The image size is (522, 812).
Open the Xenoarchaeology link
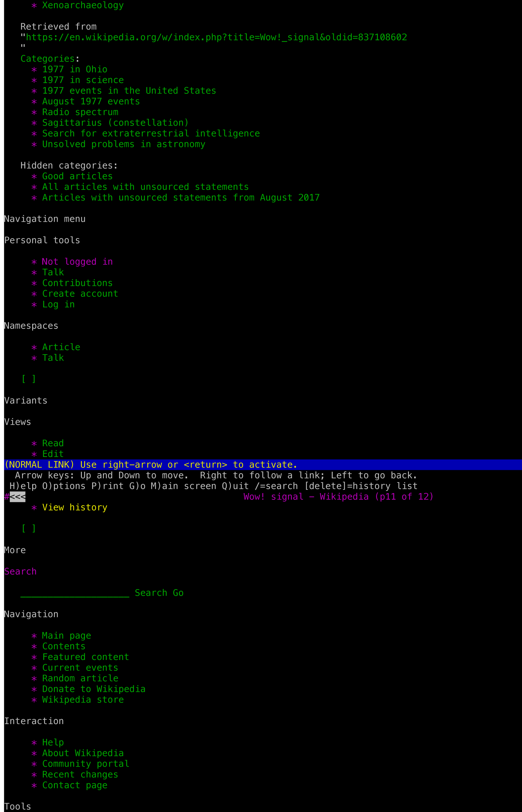click(83, 5)
